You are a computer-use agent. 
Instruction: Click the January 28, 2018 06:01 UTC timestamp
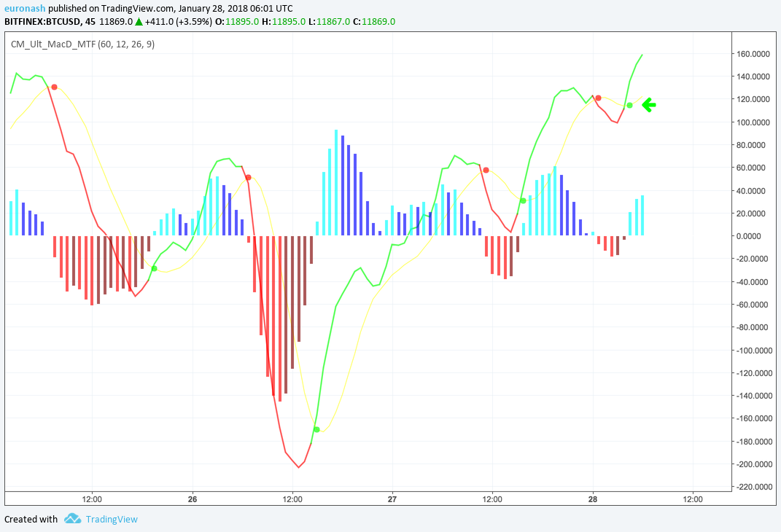[236, 9]
